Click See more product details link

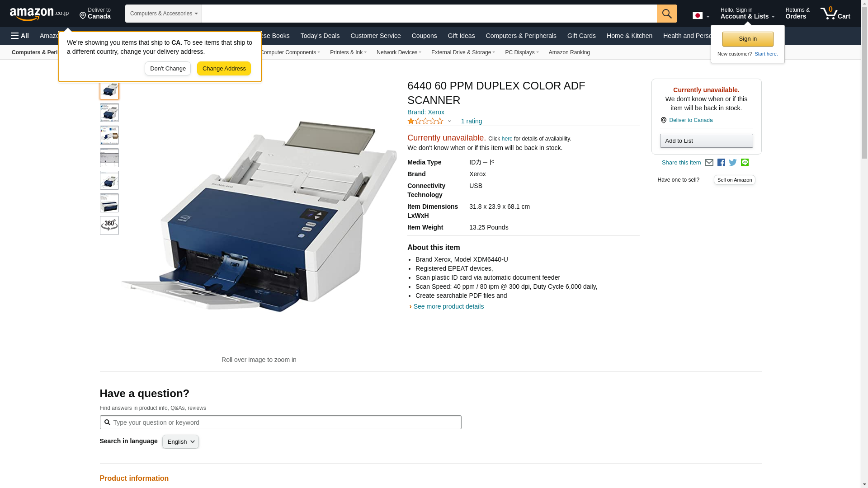click(x=448, y=306)
